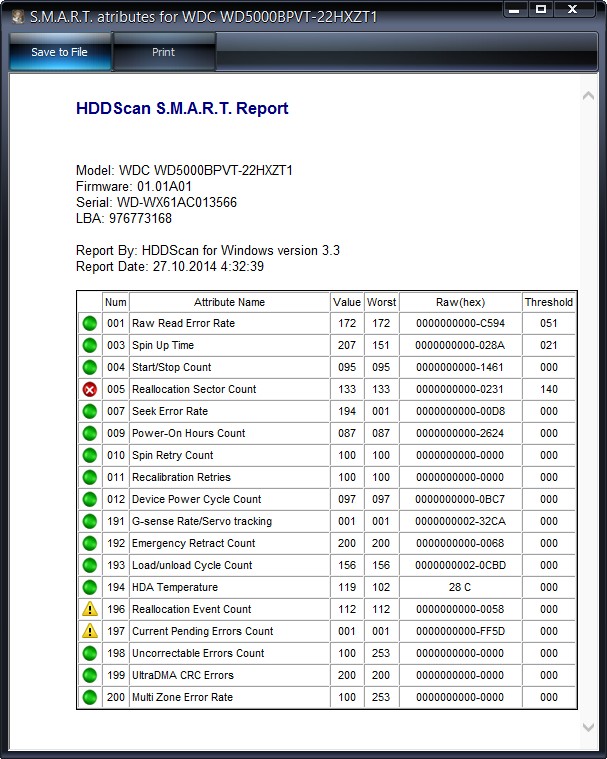Click the green status icon for HDA Temperature
The image size is (607, 759).
click(x=90, y=587)
